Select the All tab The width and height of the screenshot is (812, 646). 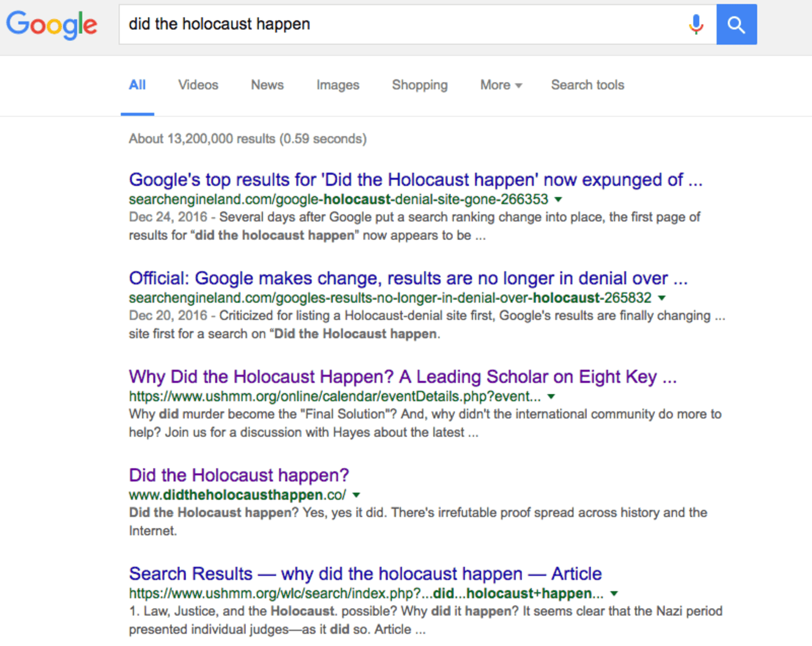pos(137,85)
